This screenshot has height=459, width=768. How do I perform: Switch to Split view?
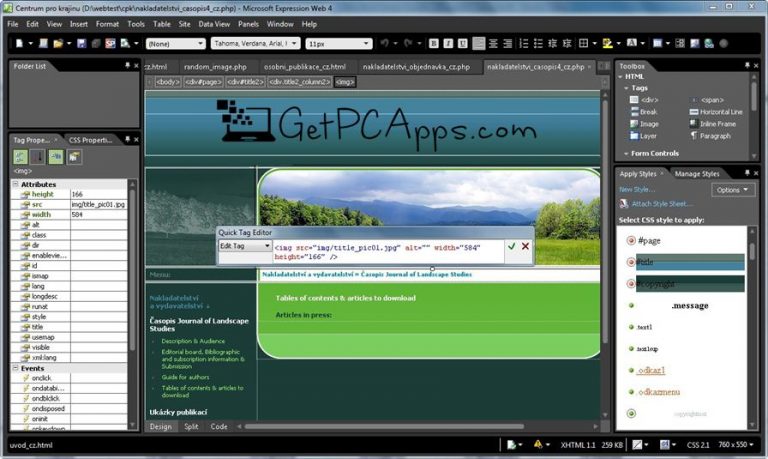pyautogui.click(x=191, y=427)
